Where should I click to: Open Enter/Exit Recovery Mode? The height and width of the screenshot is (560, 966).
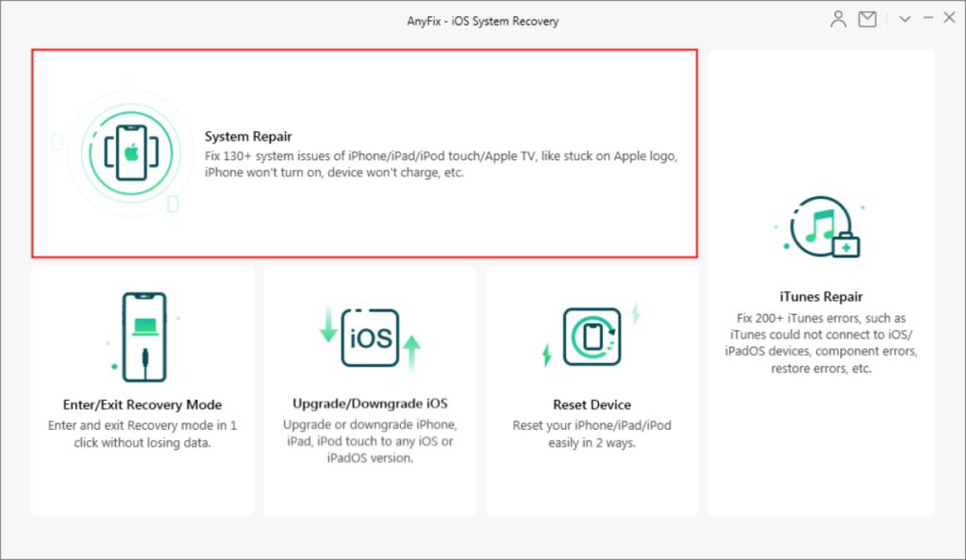[x=142, y=404]
